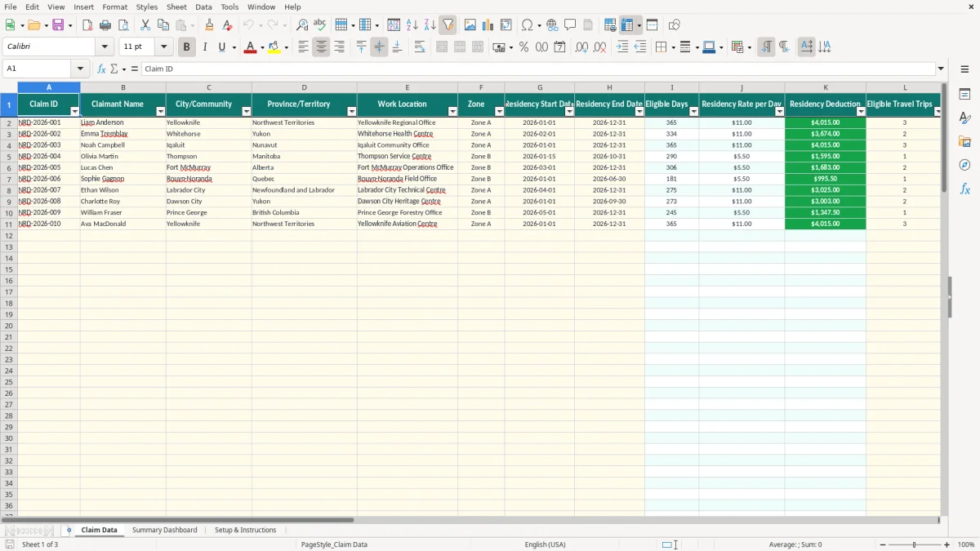
Task: Run the Spelling check icon
Action: 320,25
